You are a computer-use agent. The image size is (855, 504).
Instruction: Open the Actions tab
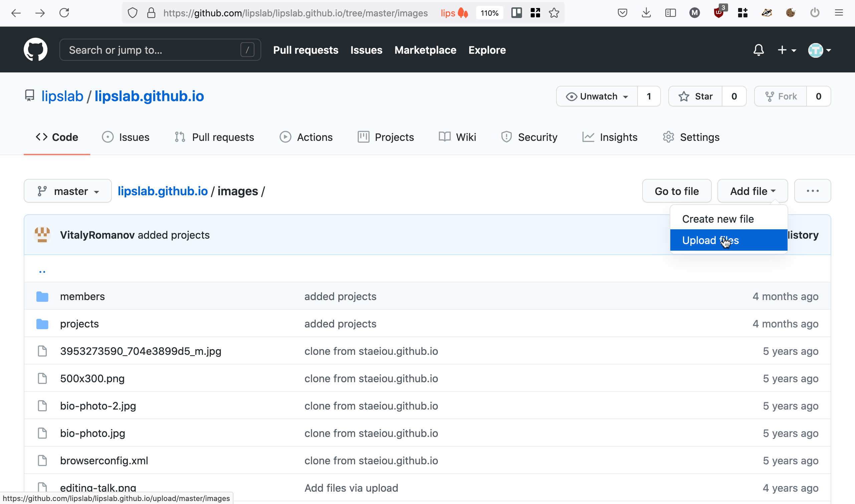click(x=306, y=137)
